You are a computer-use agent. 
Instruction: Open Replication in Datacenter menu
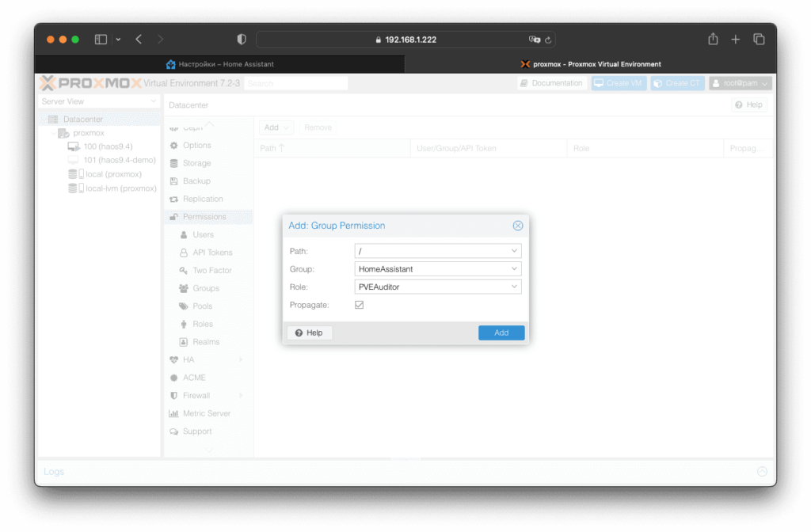point(208,199)
